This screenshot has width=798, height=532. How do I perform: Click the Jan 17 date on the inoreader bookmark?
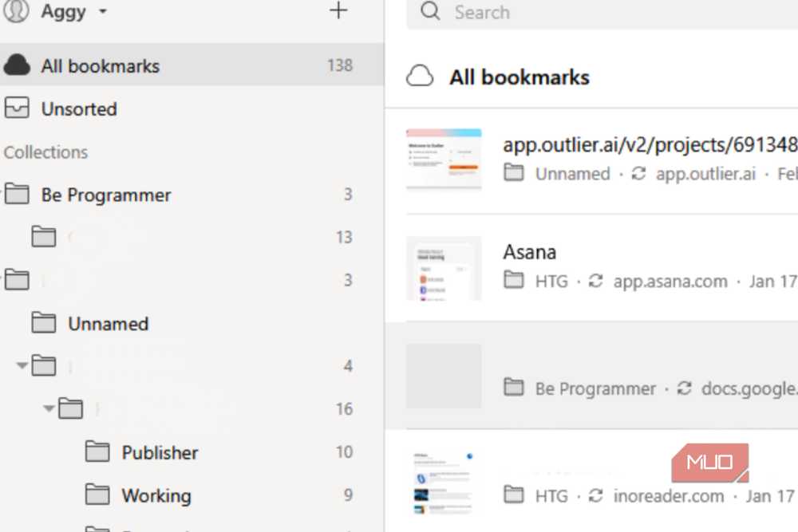(771, 496)
